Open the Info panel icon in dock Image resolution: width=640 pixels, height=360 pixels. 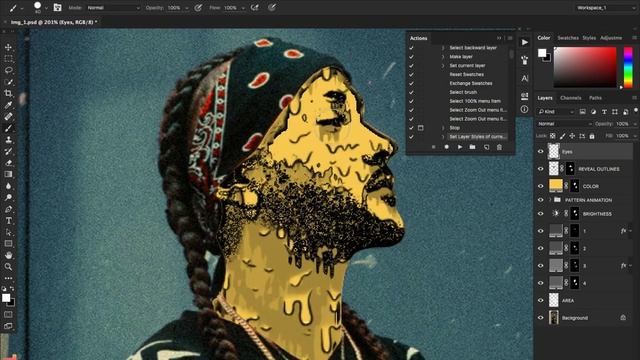pos(524,109)
